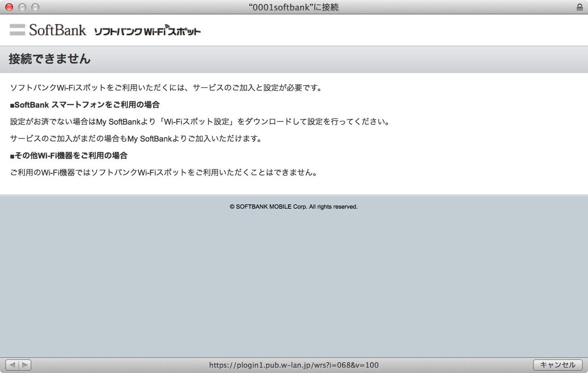This screenshot has width=588, height=373.
Task: Click the SOFTBANK MOBILE copyright notice
Action: tap(294, 206)
